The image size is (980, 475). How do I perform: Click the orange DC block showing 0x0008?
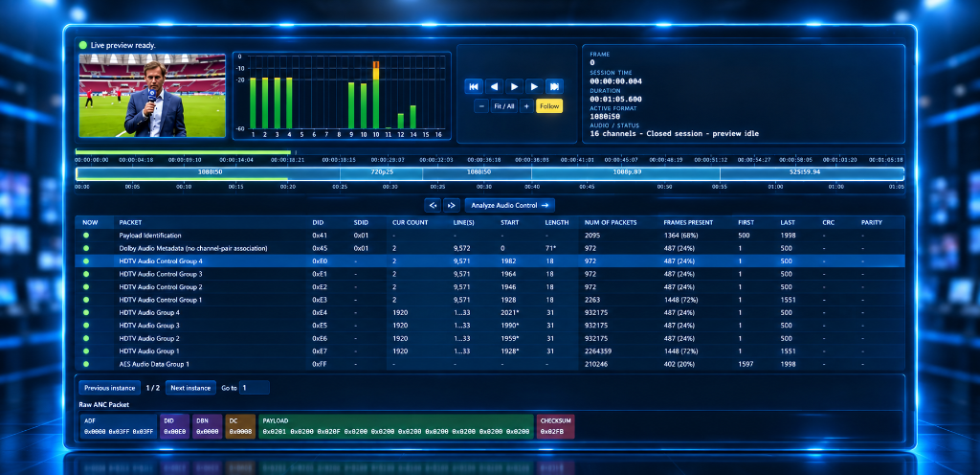click(240, 426)
